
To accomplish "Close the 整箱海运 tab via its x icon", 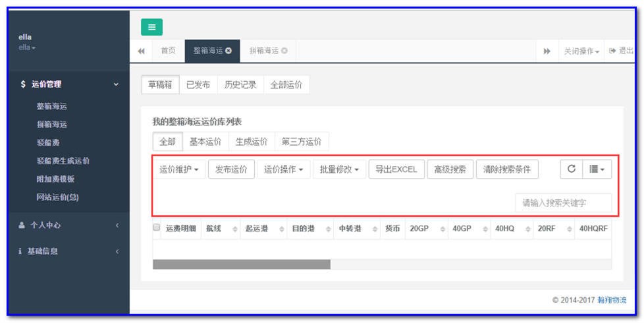I will tap(228, 51).
